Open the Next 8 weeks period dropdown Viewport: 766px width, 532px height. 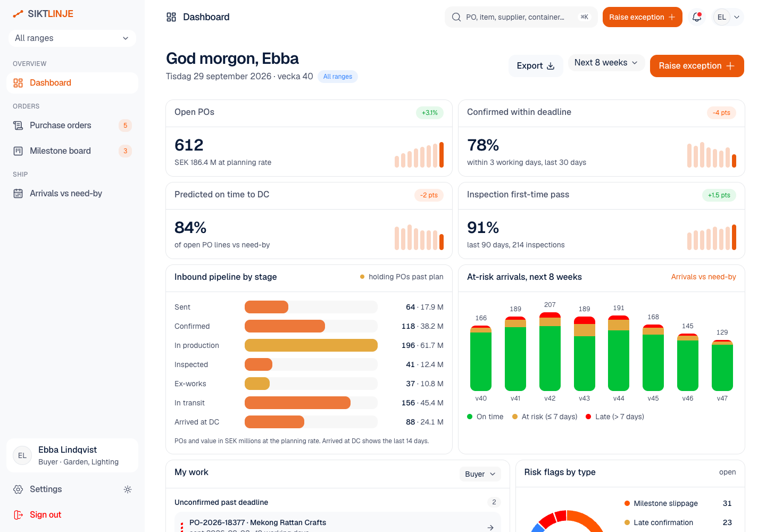pyautogui.click(x=606, y=63)
